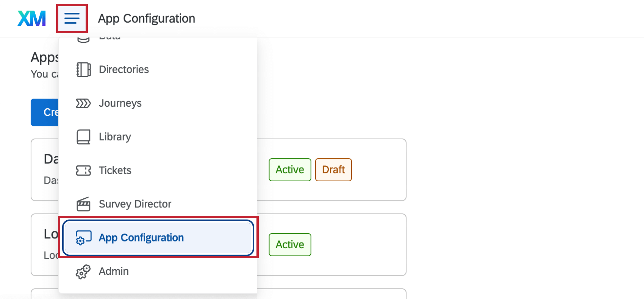644x299 pixels.
Task: Click the lower Active status badge
Action: tap(289, 244)
